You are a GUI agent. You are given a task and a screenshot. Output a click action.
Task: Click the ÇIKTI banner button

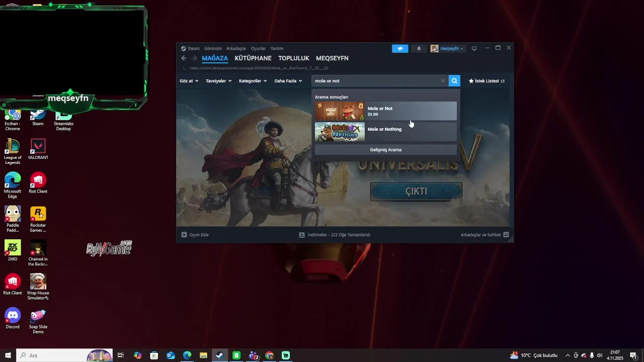[416, 192]
